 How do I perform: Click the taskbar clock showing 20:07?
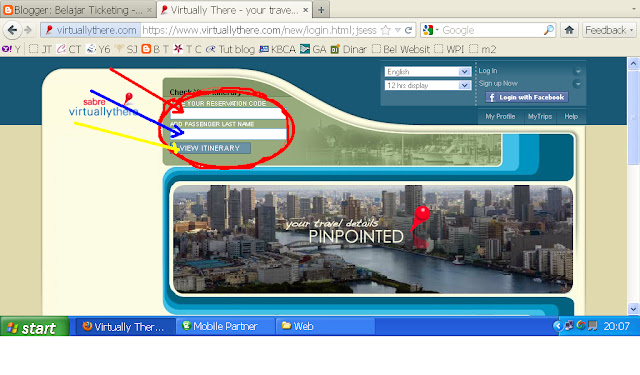pos(616,326)
